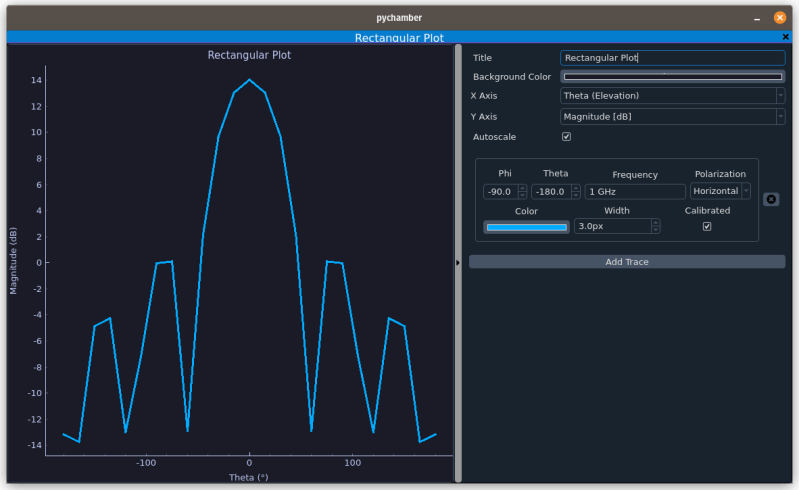
Task: Click the Theta (°) axis label
Action: coord(249,477)
